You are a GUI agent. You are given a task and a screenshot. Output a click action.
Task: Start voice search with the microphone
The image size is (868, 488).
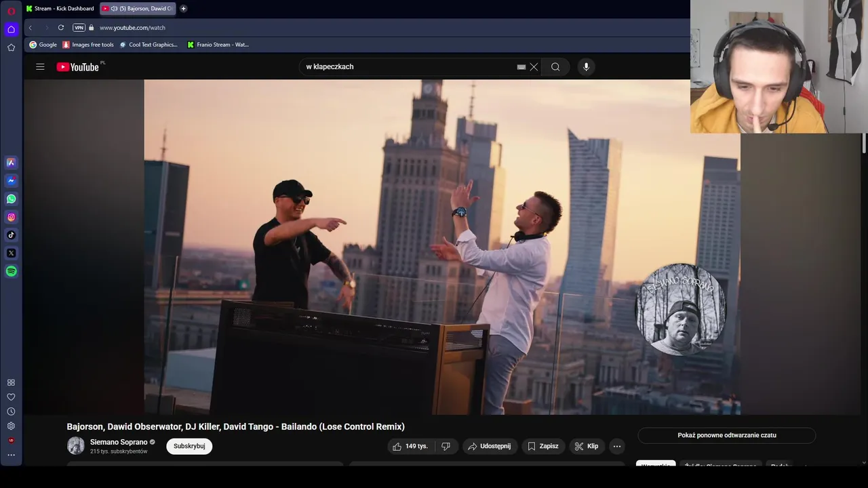[586, 66]
